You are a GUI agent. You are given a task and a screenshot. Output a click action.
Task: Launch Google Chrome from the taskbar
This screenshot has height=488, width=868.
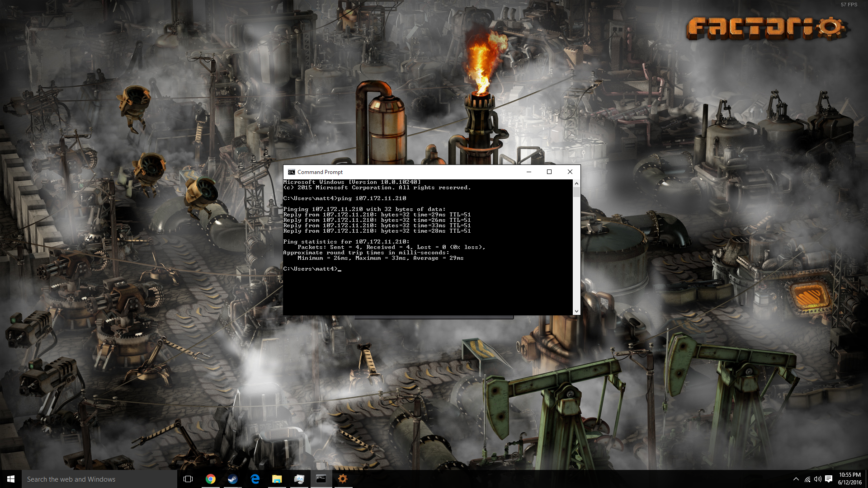click(210, 479)
